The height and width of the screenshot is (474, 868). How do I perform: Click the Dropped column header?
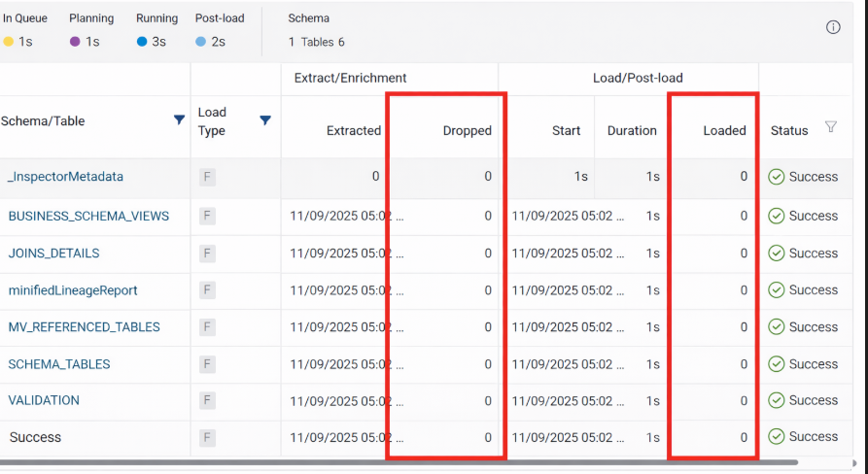pos(467,130)
